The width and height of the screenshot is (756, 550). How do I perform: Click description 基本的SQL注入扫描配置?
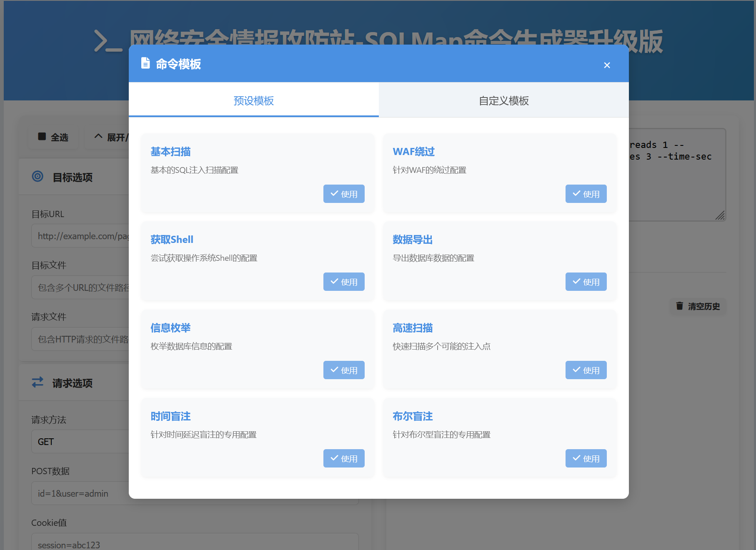[194, 170]
